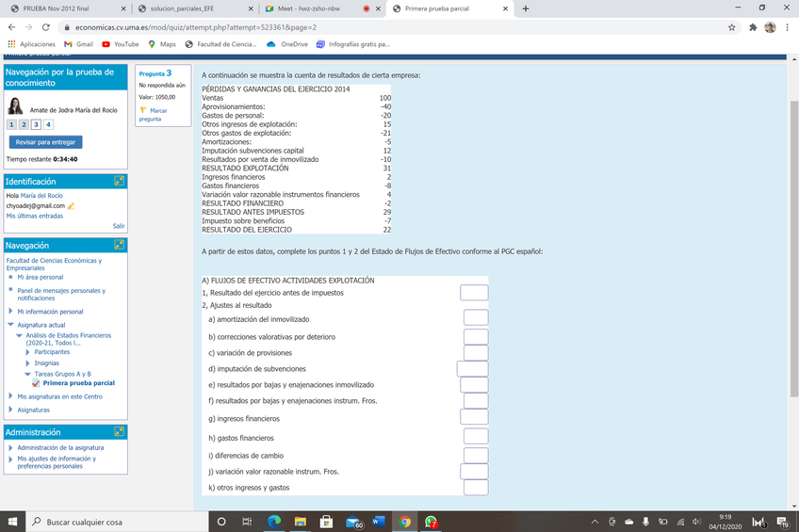
Task: Click the flag icon to mark question
Action: 143,110
